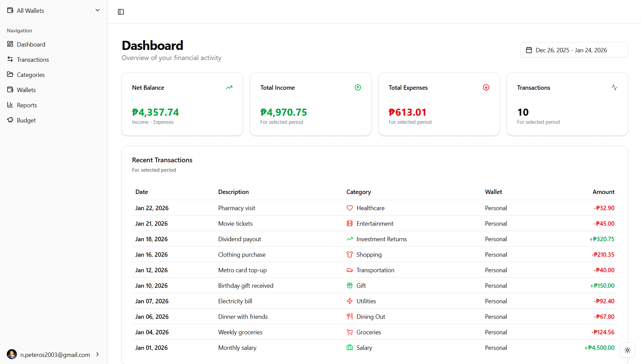Click the Electricity bill description
This screenshot has height=364, width=641.
point(235,301)
